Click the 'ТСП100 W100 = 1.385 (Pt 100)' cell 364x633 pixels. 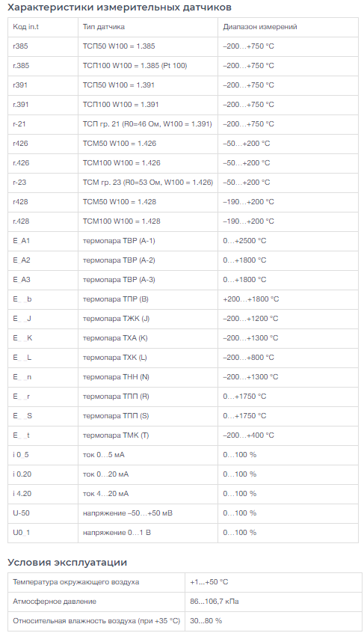tap(148, 66)
